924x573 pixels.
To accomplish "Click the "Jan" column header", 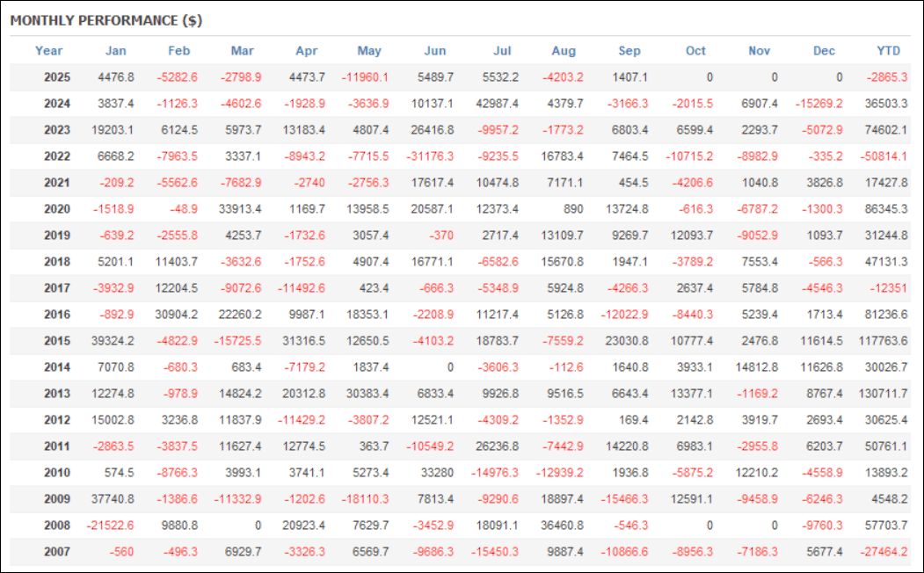I will (x=115, y=51).
